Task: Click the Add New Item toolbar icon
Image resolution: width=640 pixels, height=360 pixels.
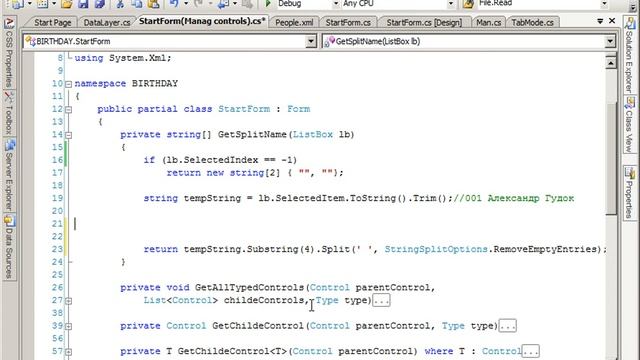Action: pyautogui.click(x=42, y=4)
